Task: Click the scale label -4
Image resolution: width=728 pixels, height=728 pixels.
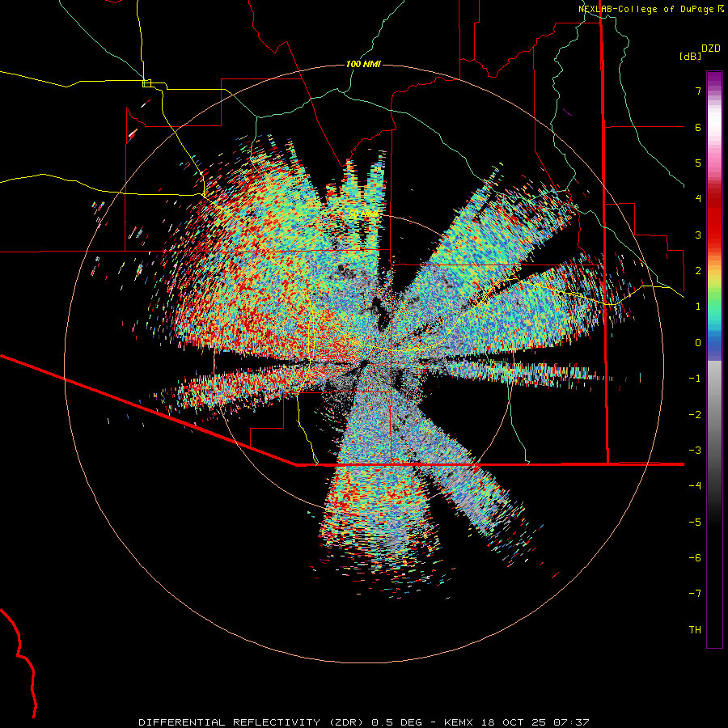Action: (x=695, y=486)
